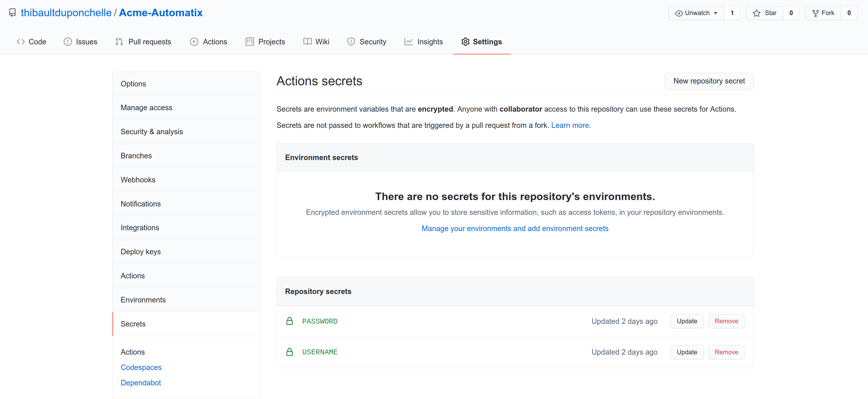Click the Issues circle-dot icon

pos(68,42)
